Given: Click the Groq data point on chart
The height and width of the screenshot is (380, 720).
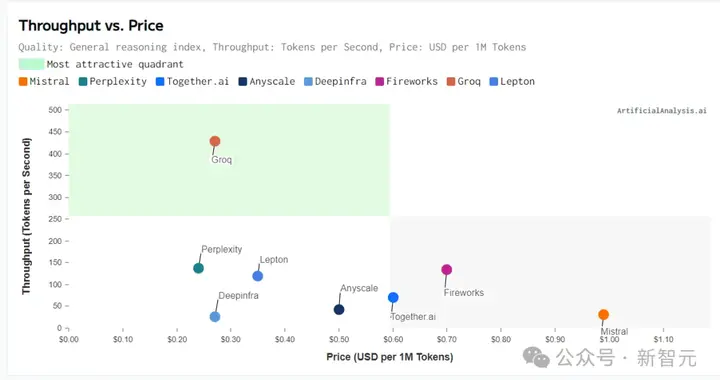Looking at the screenshot, I should coord(215,141).
